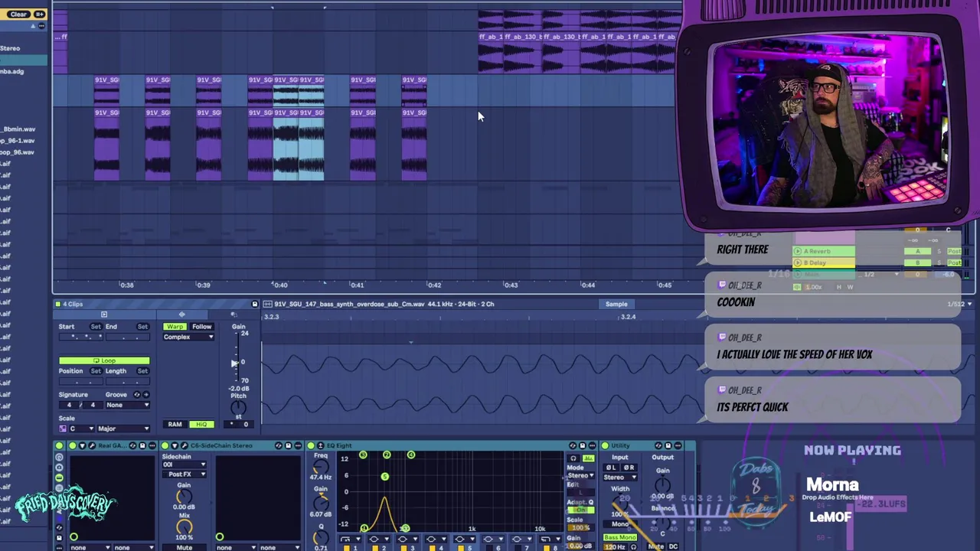Toggle the scale mode icon beside C

[x=63, y=429]
